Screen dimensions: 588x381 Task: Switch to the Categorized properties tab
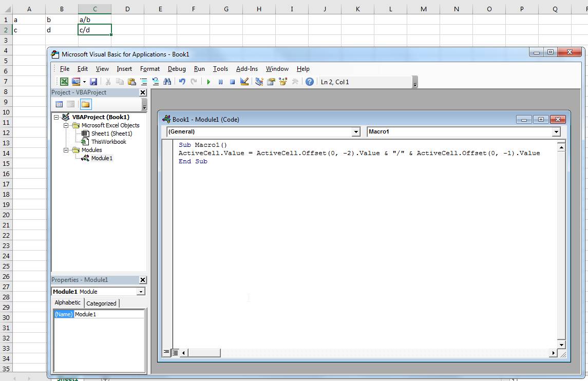[x=101, y=303]
